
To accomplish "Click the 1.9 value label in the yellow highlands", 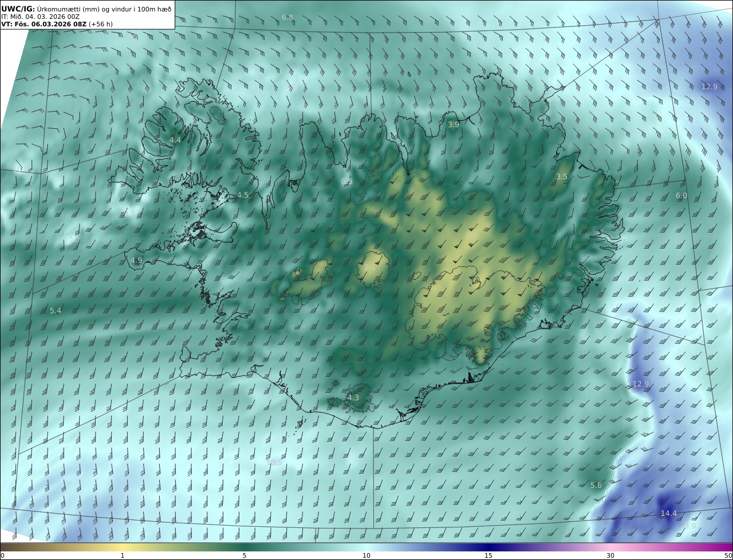I will click(472, 236).
